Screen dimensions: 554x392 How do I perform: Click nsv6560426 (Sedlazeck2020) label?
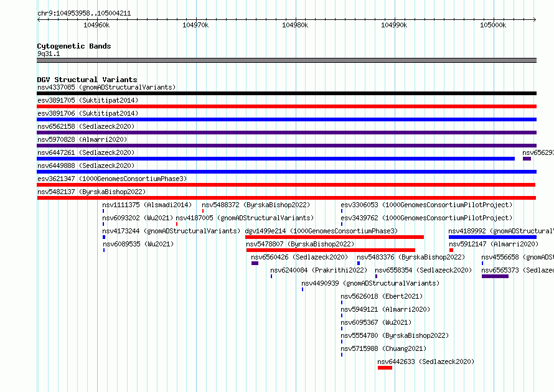299,257
